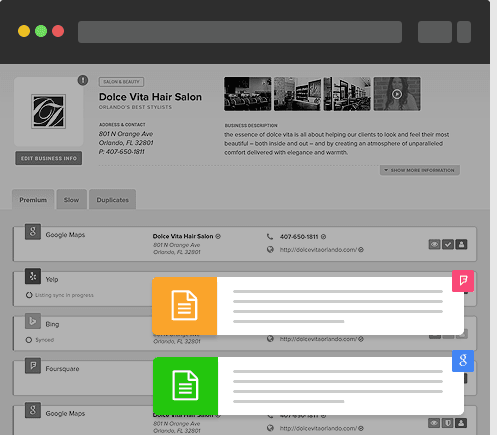Click the globe icon in the Bing row
The image size is (497, 435).
tap(270, 339)
